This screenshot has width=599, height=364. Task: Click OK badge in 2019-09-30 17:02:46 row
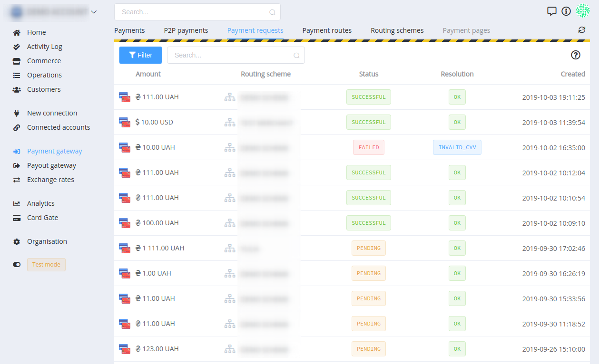[x=457, y=248]
